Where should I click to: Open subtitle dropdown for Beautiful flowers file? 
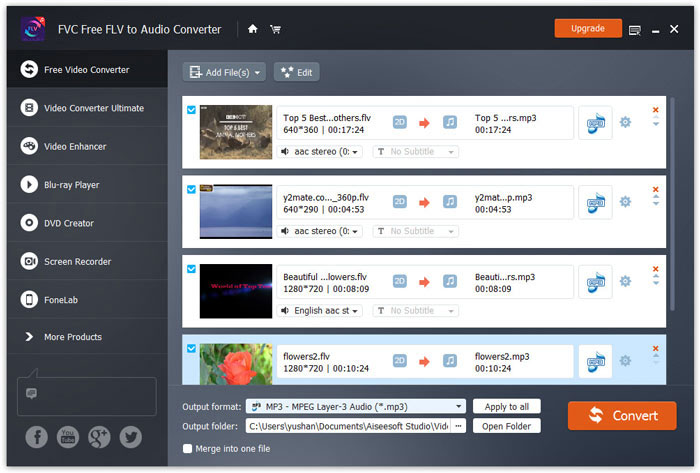[416, 311]
